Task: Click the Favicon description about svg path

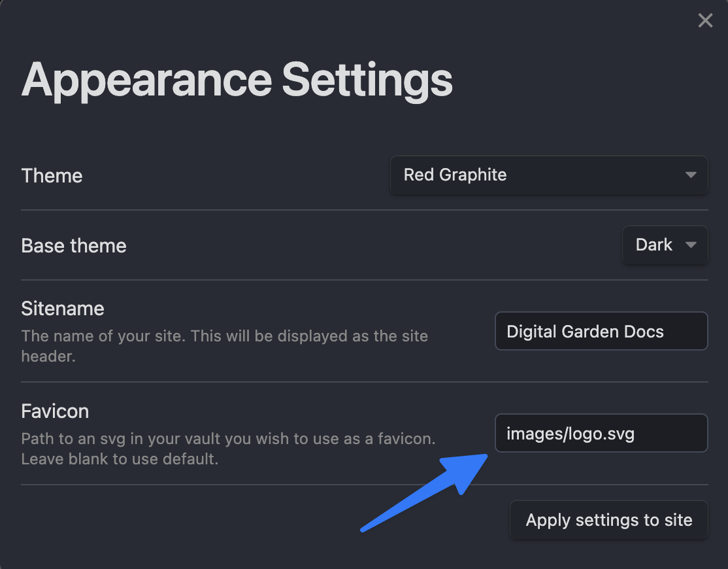Action: pyautogui.click(x=228, y=448)
